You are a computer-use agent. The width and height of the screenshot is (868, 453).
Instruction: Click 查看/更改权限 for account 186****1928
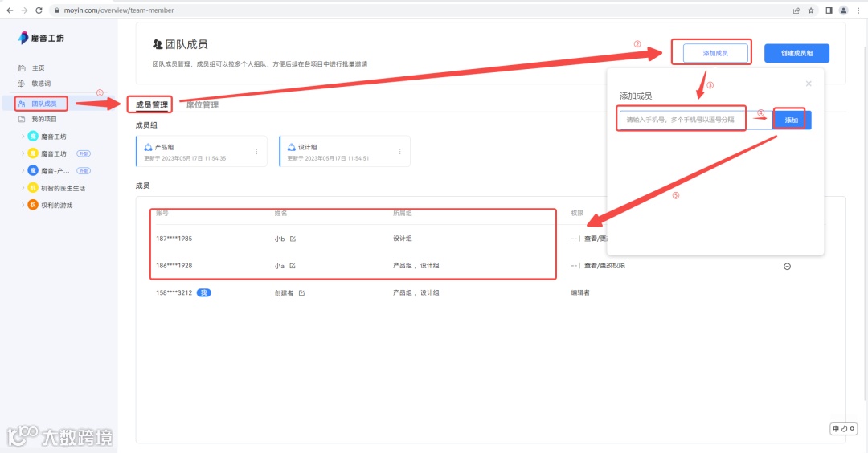pos(604,266)
